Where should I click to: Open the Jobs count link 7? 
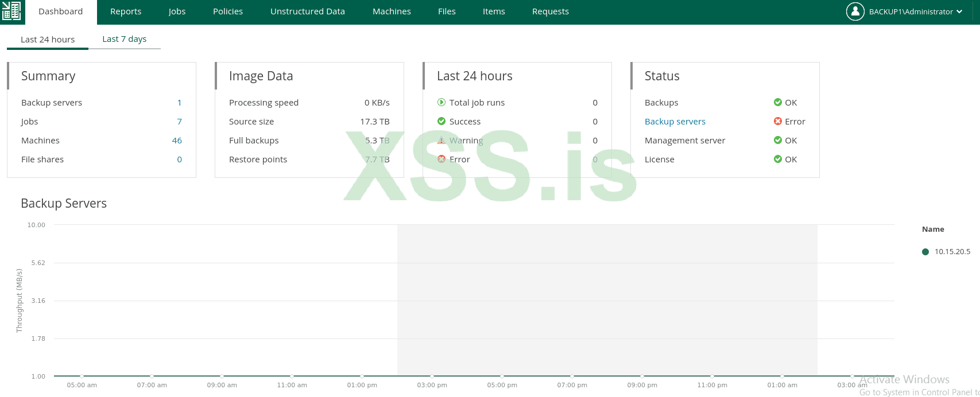point(180,122)
